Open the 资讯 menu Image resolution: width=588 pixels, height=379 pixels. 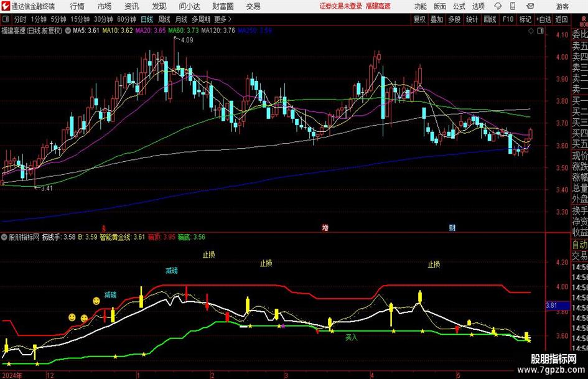(x=132, y=6)
